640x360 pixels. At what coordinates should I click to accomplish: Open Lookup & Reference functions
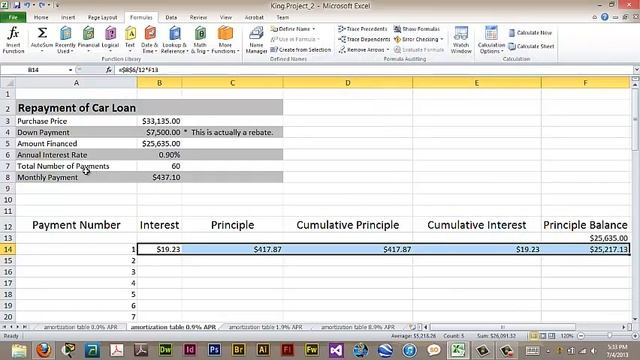pyautogui.click(x=174, y=40)
